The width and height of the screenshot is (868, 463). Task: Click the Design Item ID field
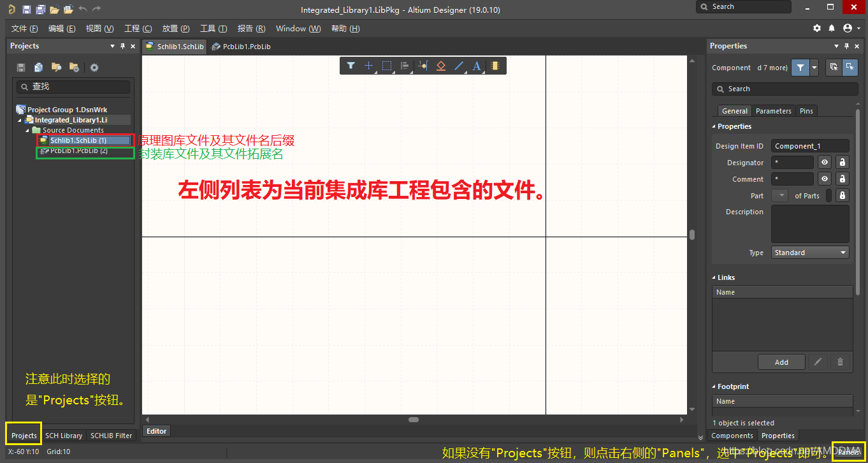point(809,146)
